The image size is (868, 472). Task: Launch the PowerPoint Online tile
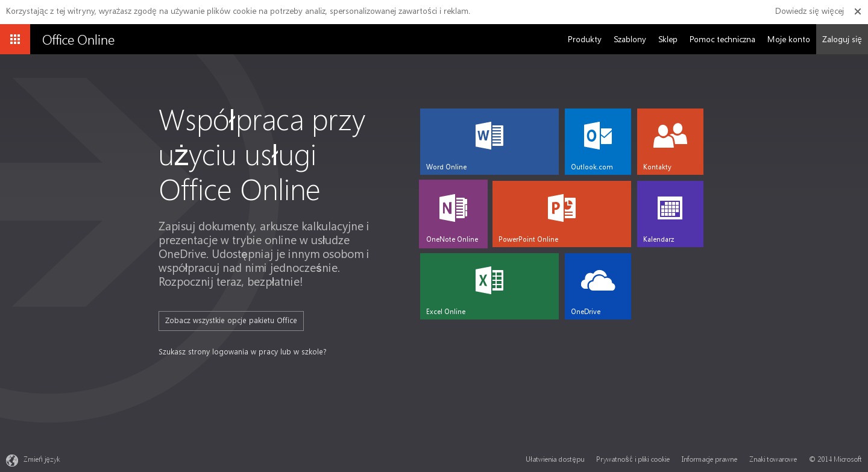(561, 214)
